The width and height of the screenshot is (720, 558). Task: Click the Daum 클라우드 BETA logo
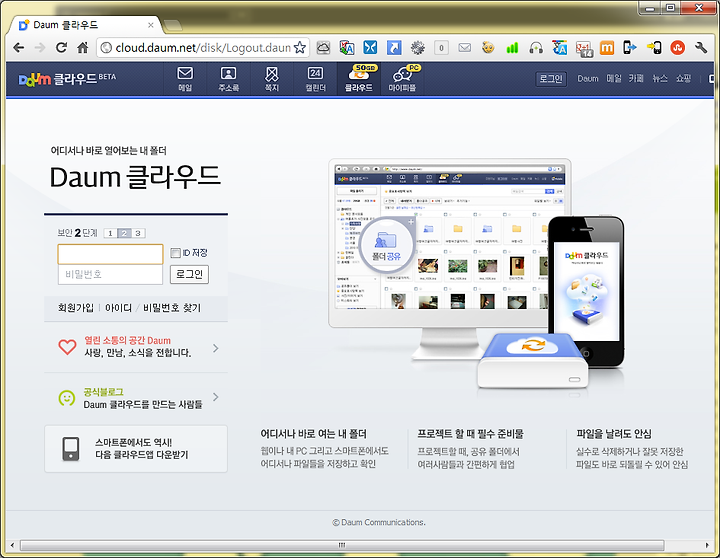click(67, 79)
